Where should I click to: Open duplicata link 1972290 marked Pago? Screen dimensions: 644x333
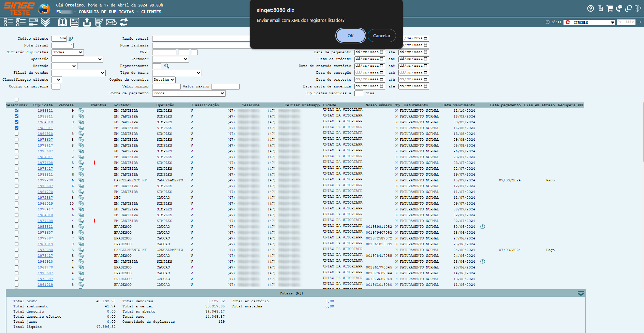[45, 180]
